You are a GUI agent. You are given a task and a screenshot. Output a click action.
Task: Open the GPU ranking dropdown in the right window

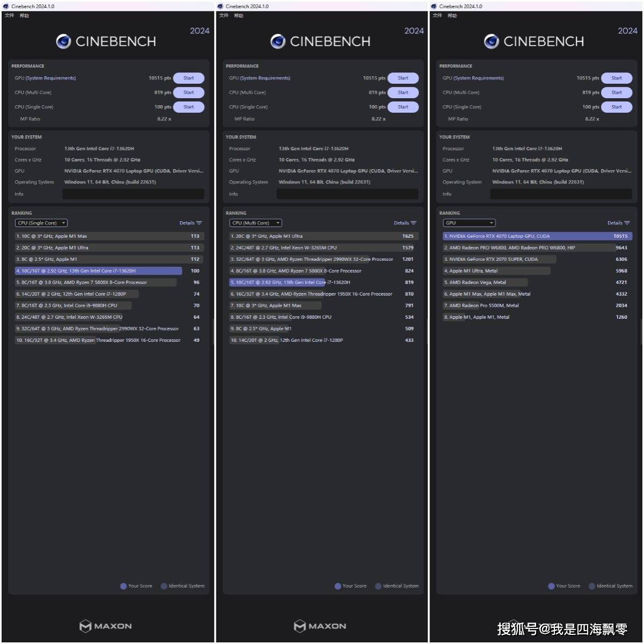pos(469,223)
